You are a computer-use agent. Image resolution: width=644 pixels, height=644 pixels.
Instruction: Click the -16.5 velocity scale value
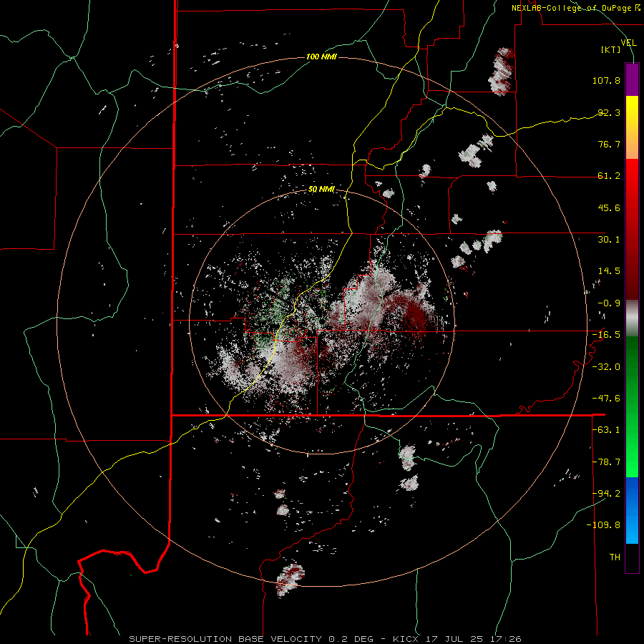pyautogui.click(x=606, y=335)
